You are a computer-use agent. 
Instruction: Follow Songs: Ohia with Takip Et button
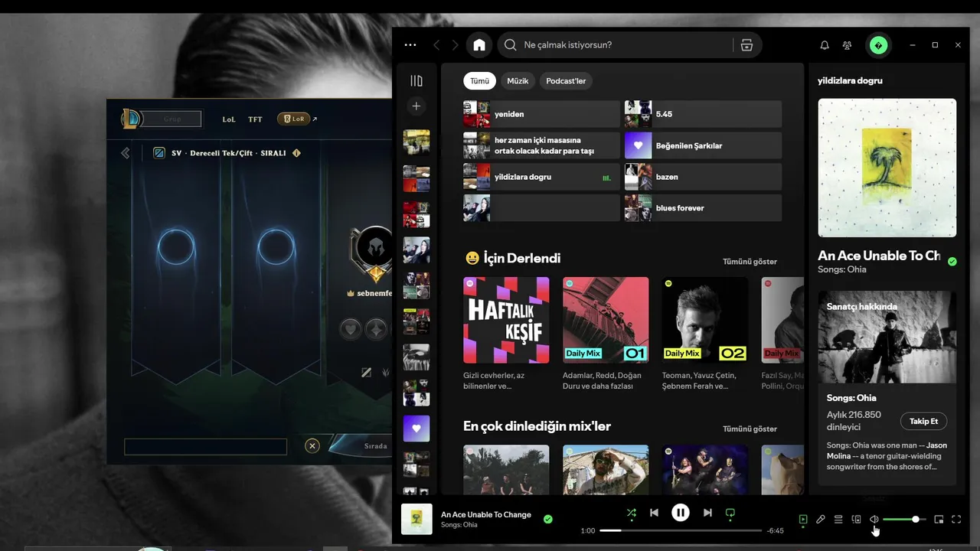(923, 422)
